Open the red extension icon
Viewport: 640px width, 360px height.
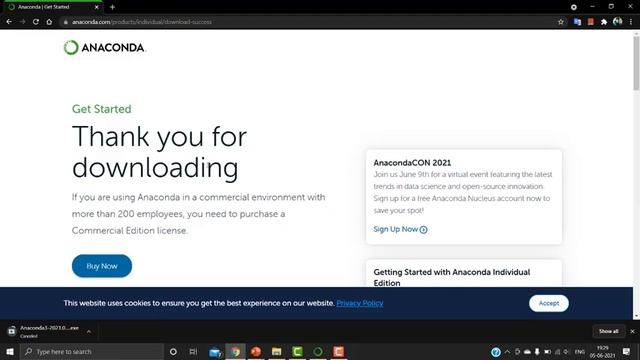591,22
